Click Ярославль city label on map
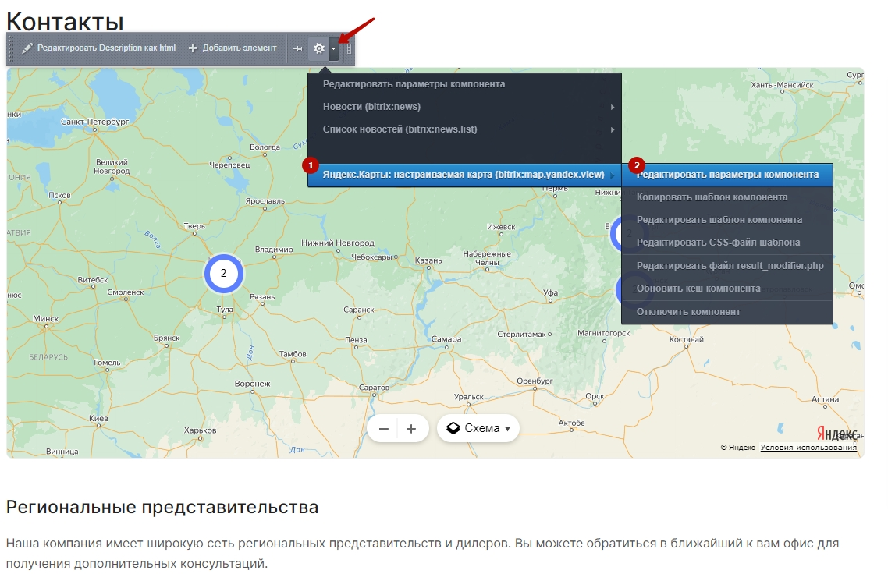 265,201
